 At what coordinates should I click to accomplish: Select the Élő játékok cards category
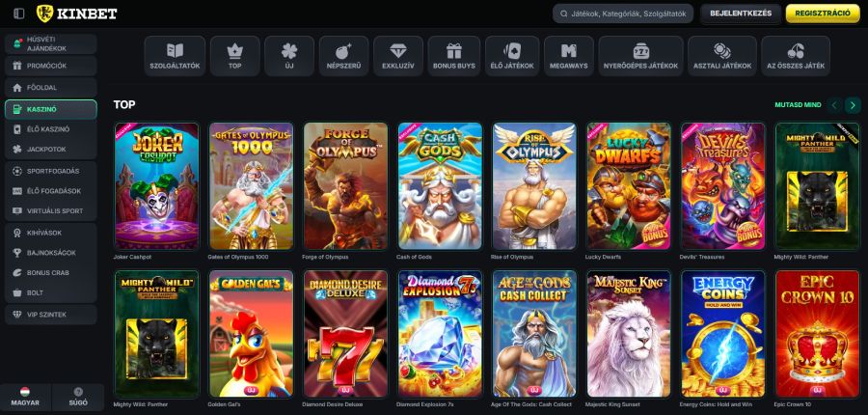click(512, 56)
